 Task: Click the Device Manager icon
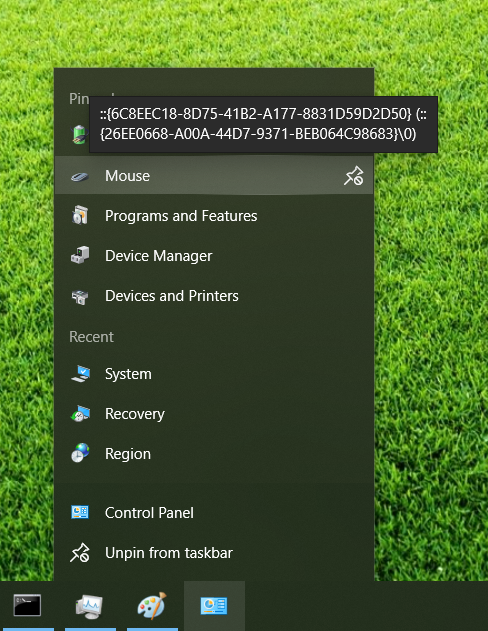coord(80,255)
